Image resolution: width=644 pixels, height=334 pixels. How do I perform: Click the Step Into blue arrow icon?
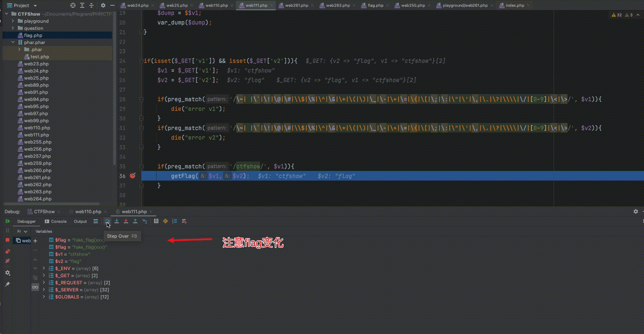[117, 221]
